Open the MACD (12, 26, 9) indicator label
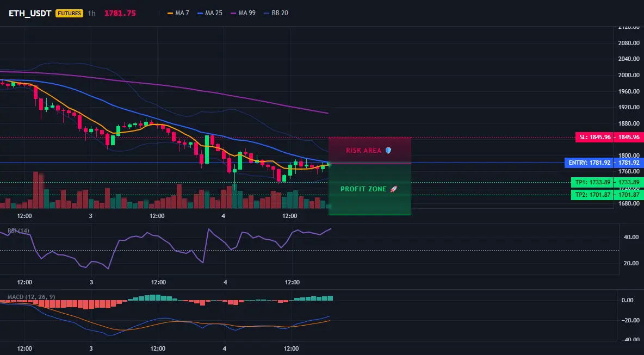This screenshot has width=644, height=355. click(31, 297)
